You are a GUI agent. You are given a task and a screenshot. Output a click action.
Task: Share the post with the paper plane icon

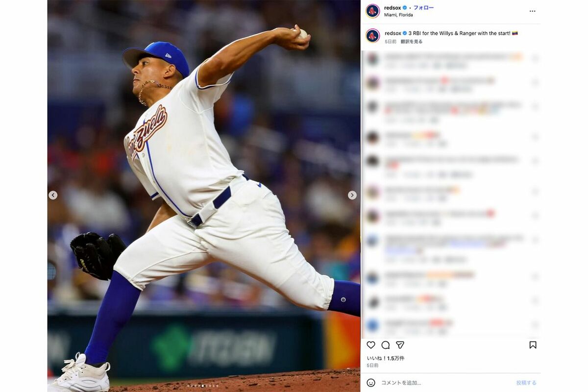[400, 345]
